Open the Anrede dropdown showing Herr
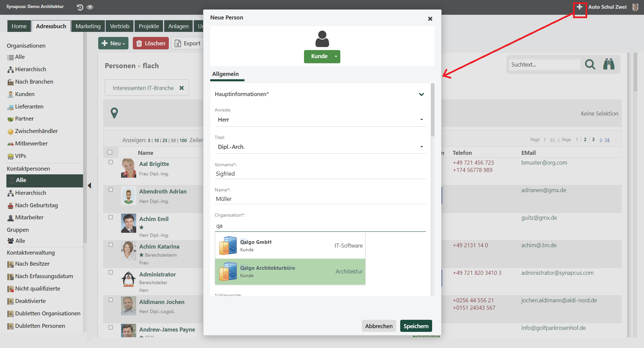Viewport: 644px width, 348px height. pyautogui.click(x=320, y=120)
